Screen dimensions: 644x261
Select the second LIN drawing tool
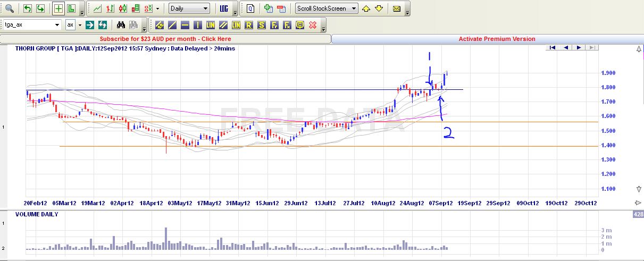click(236, 24)
